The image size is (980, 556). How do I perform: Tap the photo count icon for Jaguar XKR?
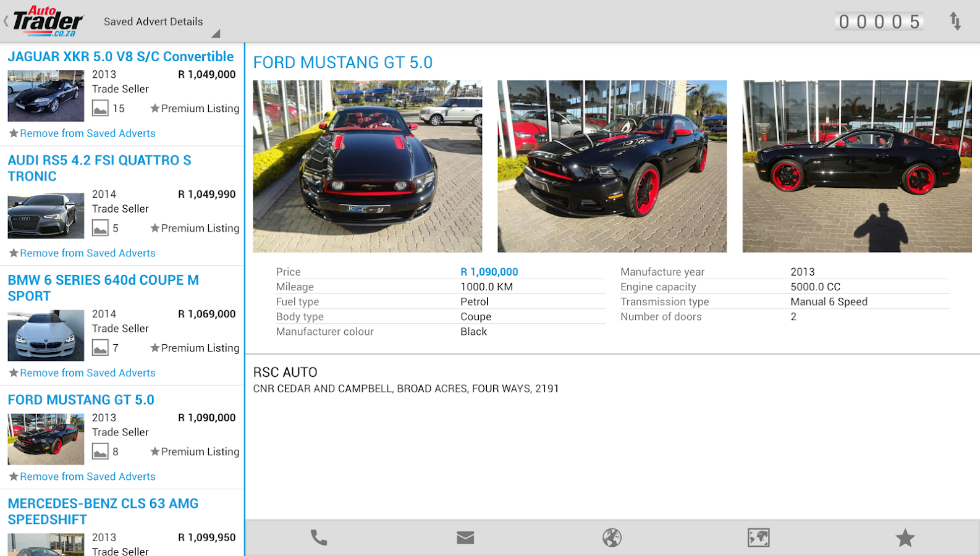[x=100, y=108]
